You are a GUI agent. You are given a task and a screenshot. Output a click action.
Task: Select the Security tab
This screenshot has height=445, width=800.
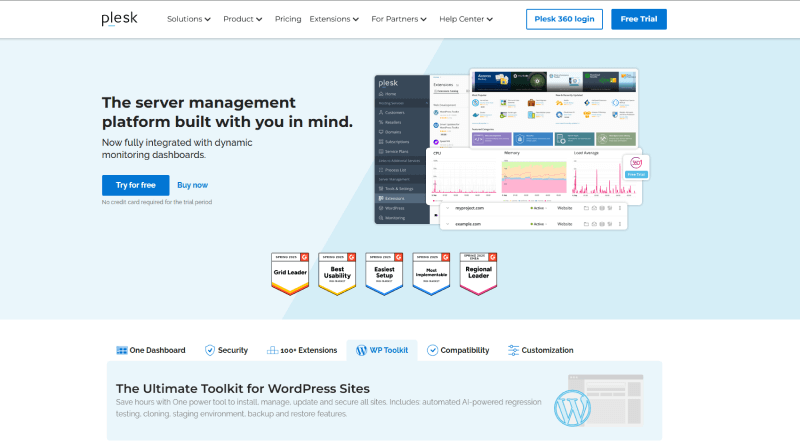[x=226, y=350]
